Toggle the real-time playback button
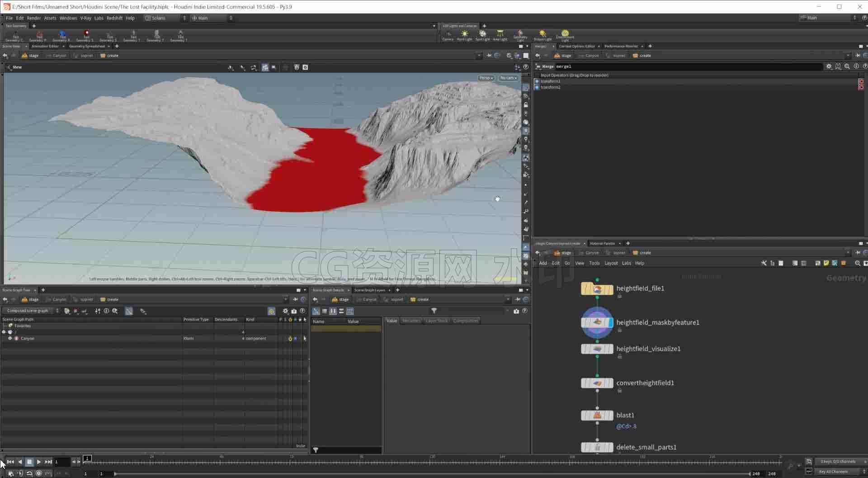 39,473
